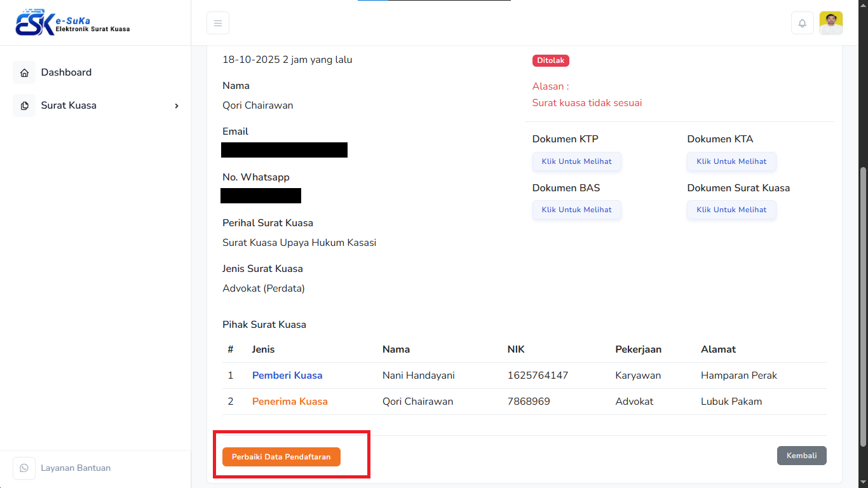Open Layanan Bantuan help link
The image size is (868, 488).
point(76,468)
